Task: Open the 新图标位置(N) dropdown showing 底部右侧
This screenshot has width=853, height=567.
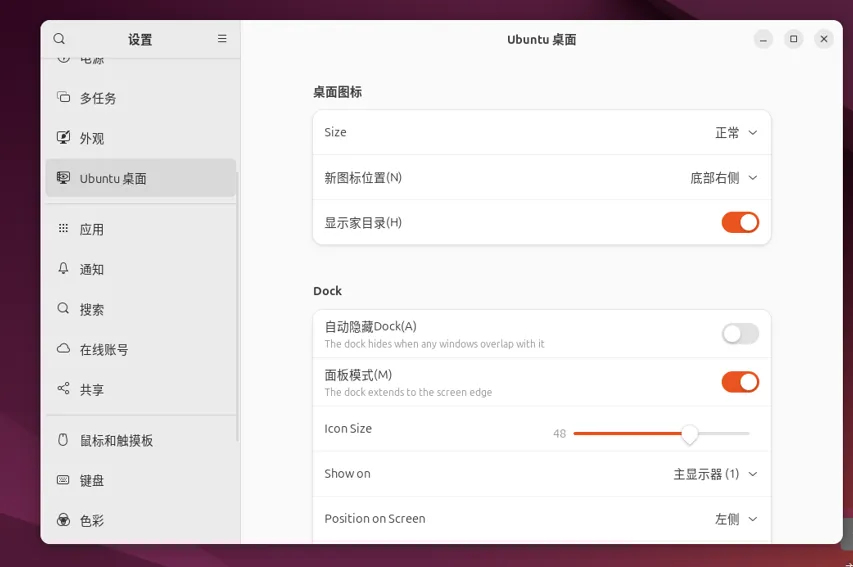Action: [x=724, y=177]
